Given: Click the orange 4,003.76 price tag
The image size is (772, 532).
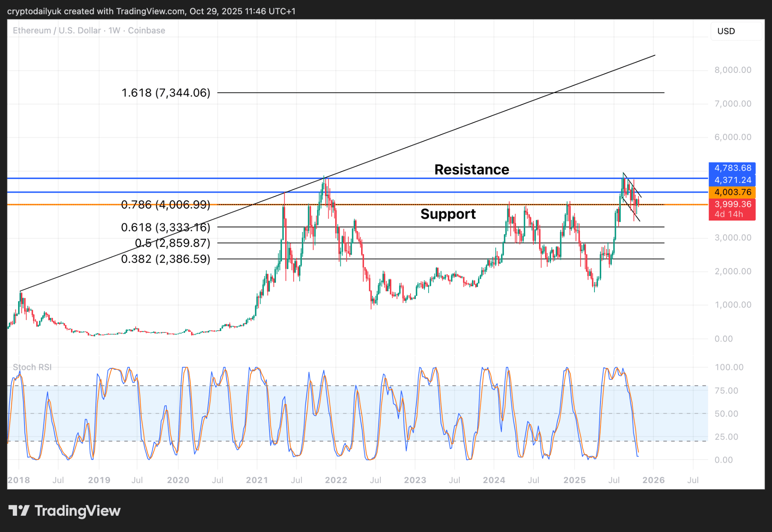Looking at the screenshot, I should tap(732, 192).
